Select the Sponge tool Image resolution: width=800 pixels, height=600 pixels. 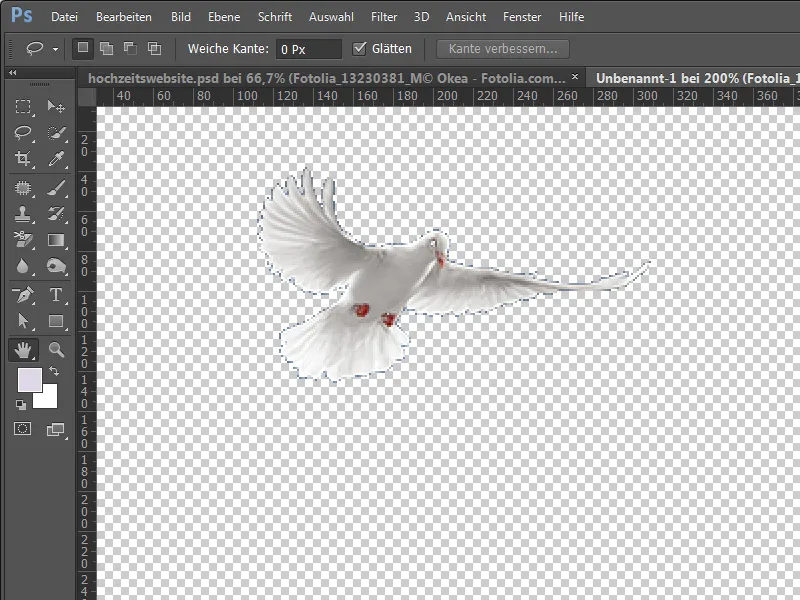point(56,266)
